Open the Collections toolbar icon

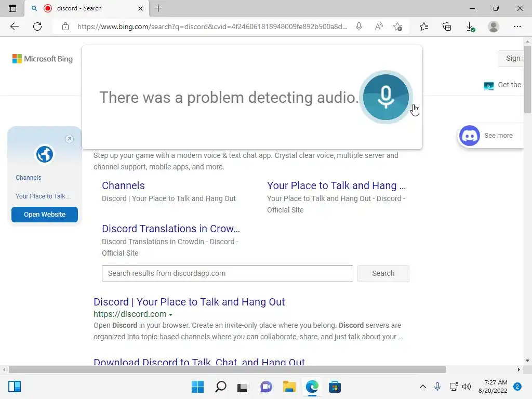click(447, 26)
